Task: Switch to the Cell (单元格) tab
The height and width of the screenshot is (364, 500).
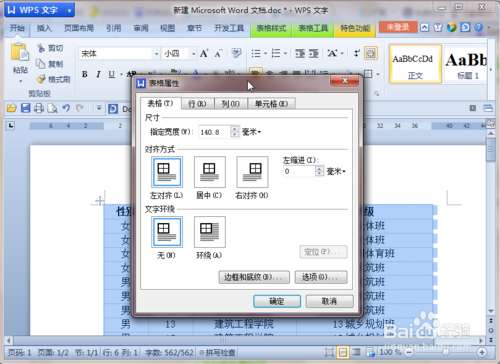Action: coord(271,104)
